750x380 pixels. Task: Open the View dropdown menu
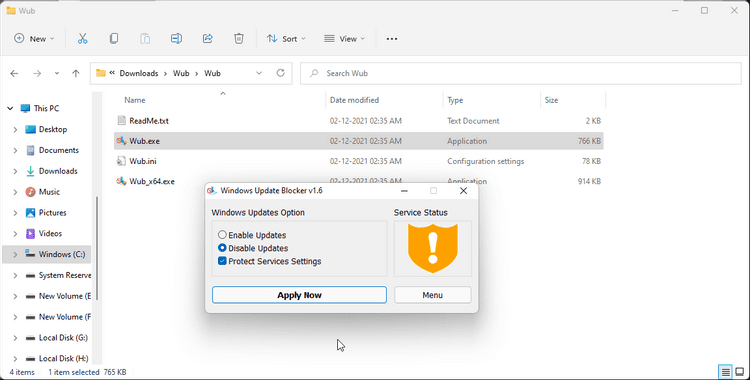344,39
